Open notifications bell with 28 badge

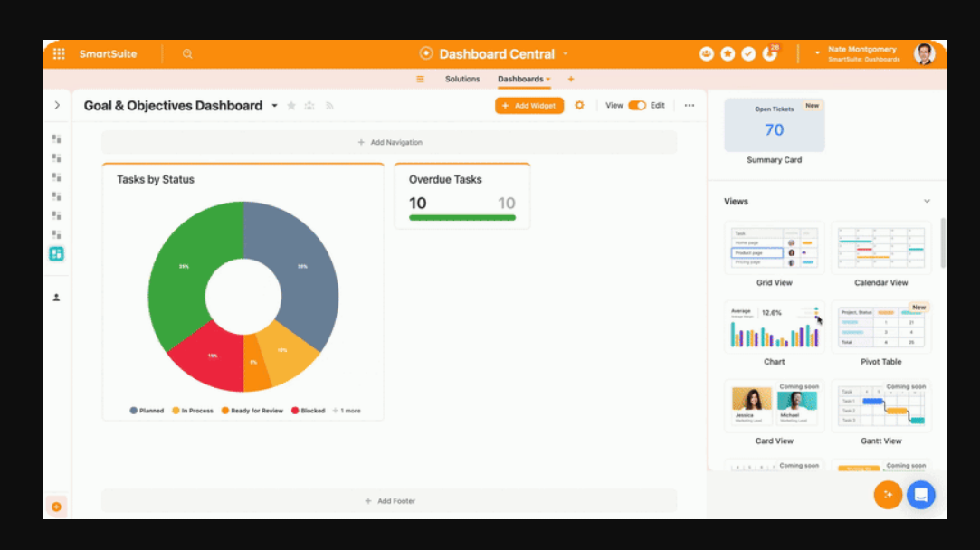769,53
